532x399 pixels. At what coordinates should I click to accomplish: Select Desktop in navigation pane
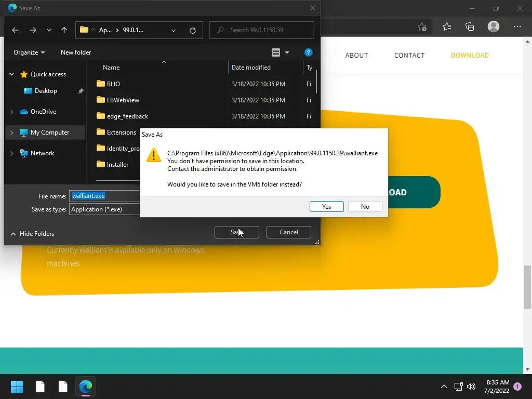point(46,90)
